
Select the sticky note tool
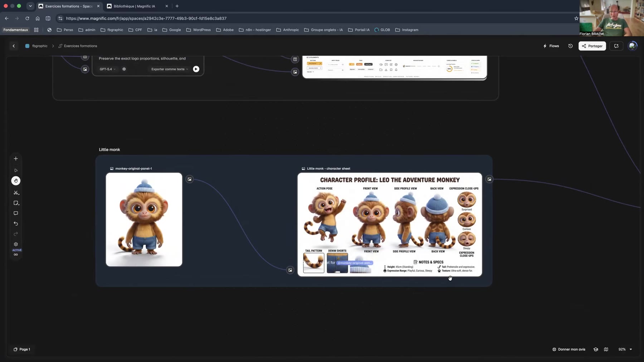16,203
